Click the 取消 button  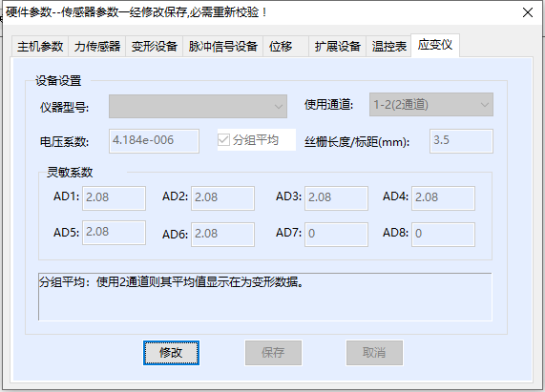374,353
